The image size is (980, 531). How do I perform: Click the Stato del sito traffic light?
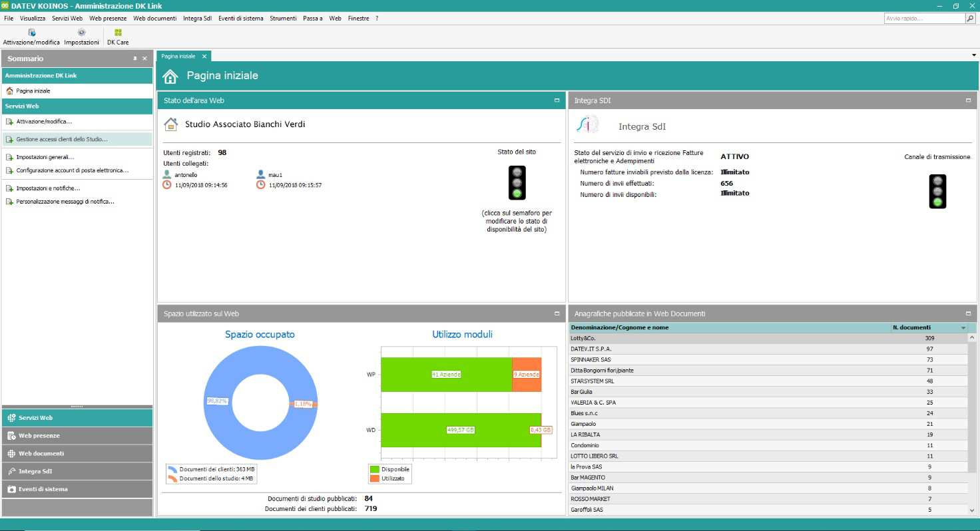point(517,182)
